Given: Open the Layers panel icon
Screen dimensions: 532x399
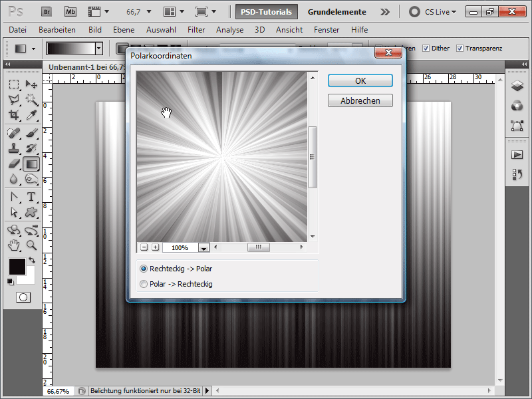Looking at the screenshot, I should click(517, 86).
